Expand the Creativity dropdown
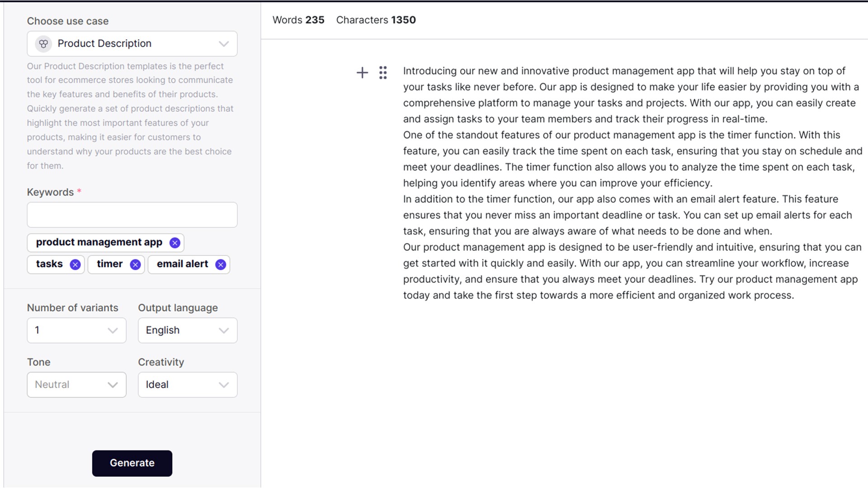The image size is (868, 488). [x=187, y=385]
